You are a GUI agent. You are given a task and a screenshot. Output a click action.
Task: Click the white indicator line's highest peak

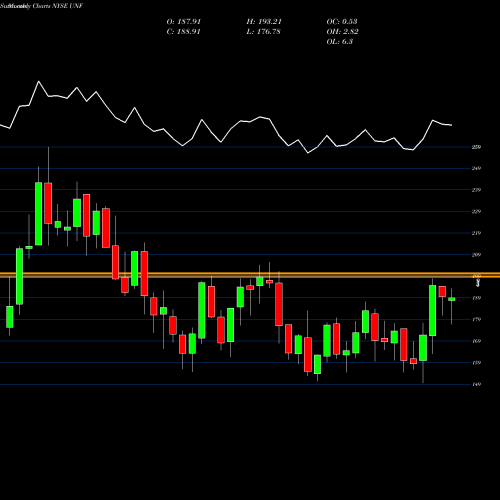pos(39,81)
